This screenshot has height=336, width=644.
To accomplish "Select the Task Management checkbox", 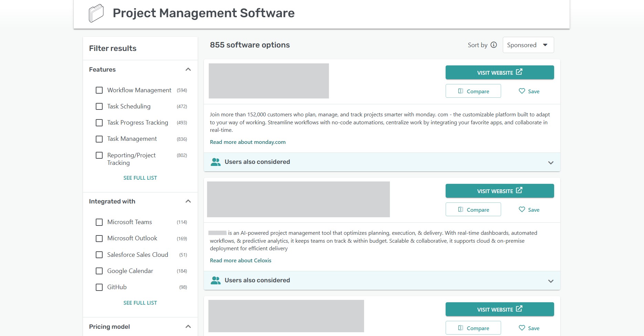I will [99, 139].
